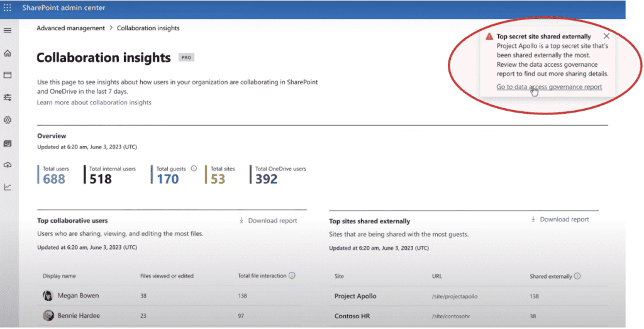644x329 pixels.
Task: Click the Top collaborative users heading
Action: pyautogui.click(x=72, y=221)
